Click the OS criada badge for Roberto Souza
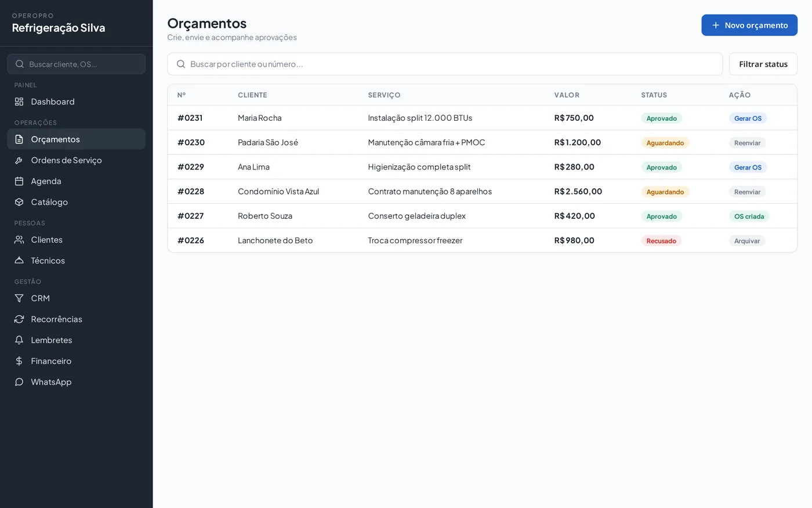Viewport: 812px width, 508px height. point(749,217)
